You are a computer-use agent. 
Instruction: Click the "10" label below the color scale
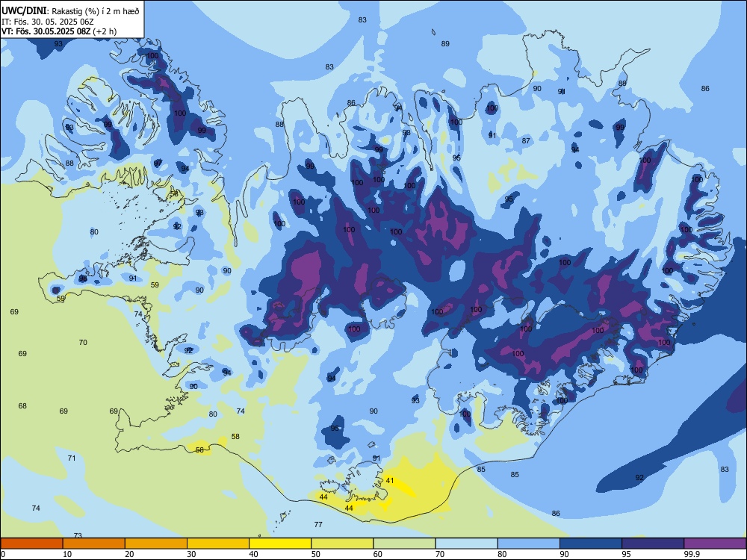pyautogui.click(x=67, y=554)
